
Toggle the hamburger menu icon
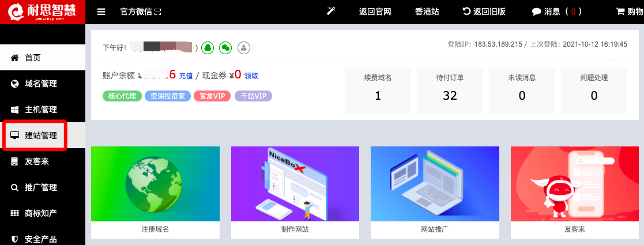101,12
